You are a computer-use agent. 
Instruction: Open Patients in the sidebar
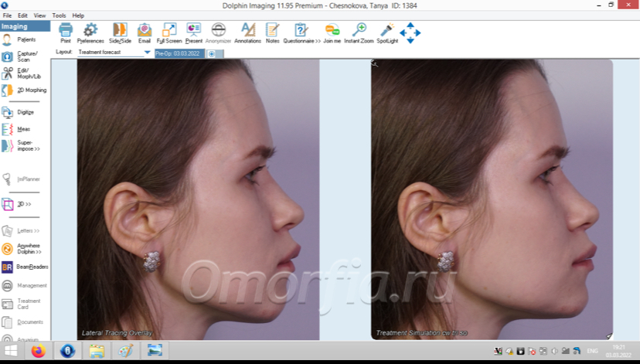[25, 39]
